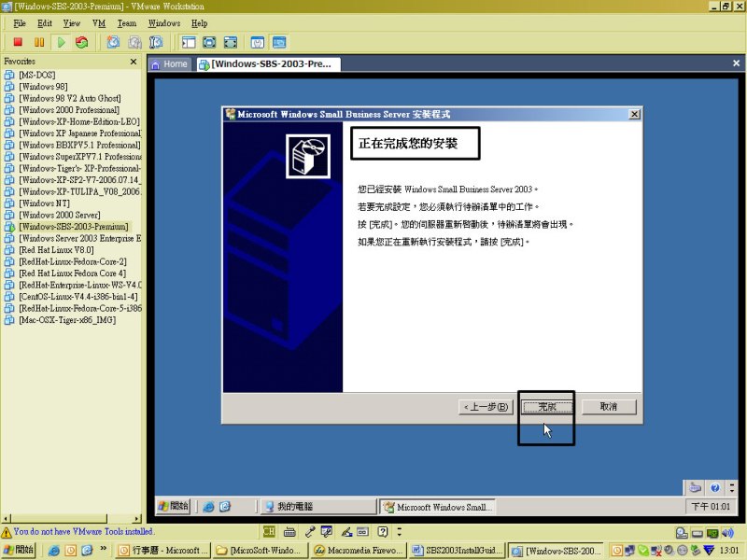Select Microsoft Windows Small... guest taskbar button

click(438, 507)
